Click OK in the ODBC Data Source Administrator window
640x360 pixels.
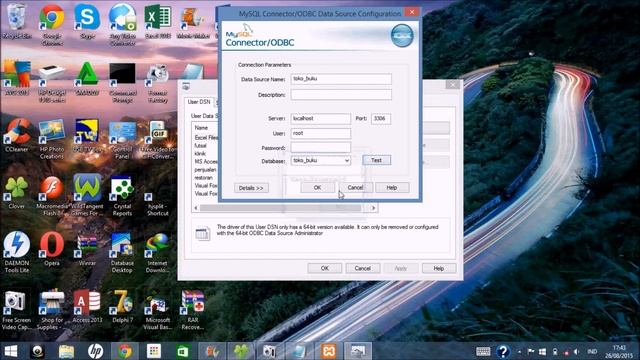click(325, 268)
